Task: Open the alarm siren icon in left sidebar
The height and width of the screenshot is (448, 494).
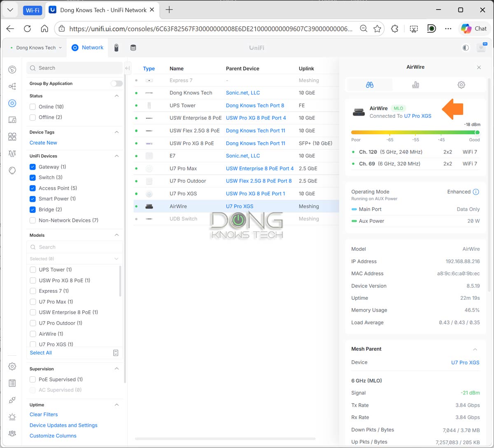Action: [x=12, y=417]
